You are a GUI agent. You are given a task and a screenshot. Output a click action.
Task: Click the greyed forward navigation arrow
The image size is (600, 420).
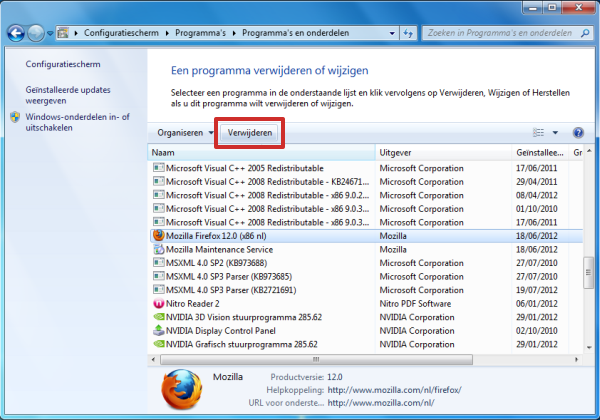click(x=36, y=33)
